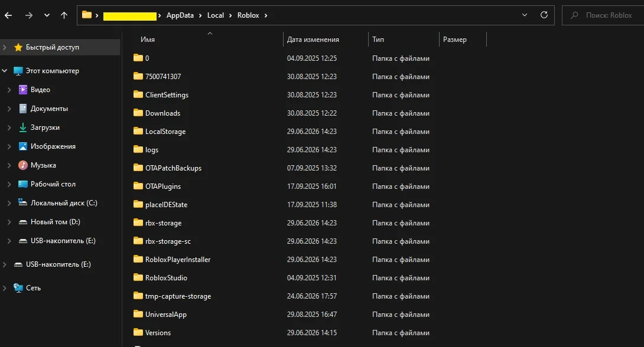Go forward with the right arrow
The image size is (644, 347).
(x=29, y=15)
